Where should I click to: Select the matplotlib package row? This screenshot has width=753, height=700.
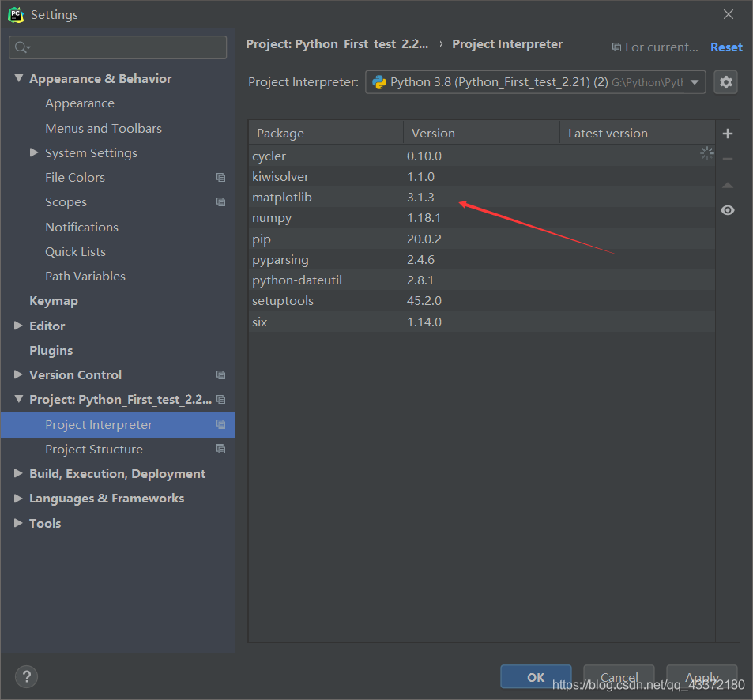coord(482,198)
